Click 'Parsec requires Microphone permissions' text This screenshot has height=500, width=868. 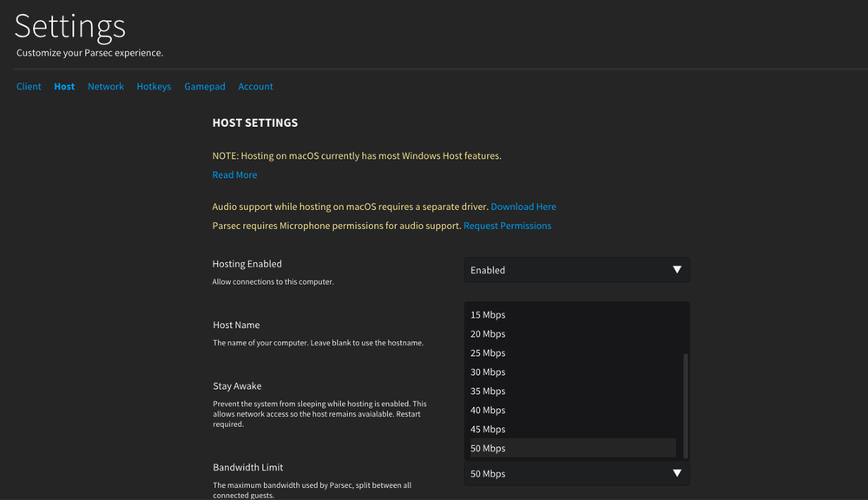(337, 226)
